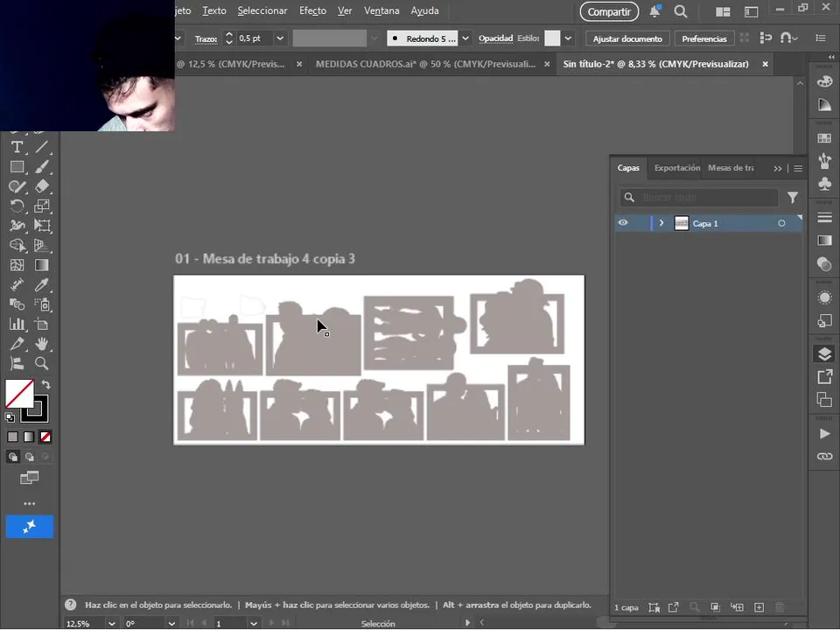Select the Scale tool
The image size is (840, 630).
tap(42, 206)
